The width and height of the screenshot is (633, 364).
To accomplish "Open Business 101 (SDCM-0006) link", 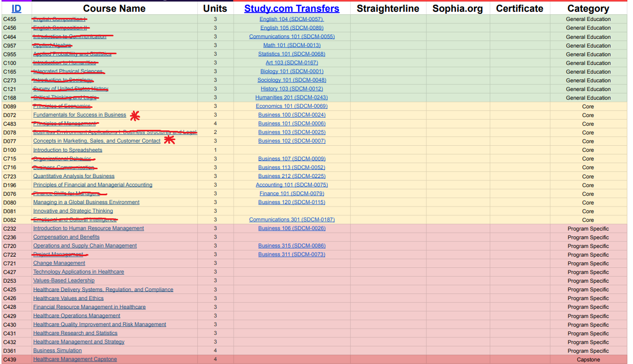I will tap(291, 124).
